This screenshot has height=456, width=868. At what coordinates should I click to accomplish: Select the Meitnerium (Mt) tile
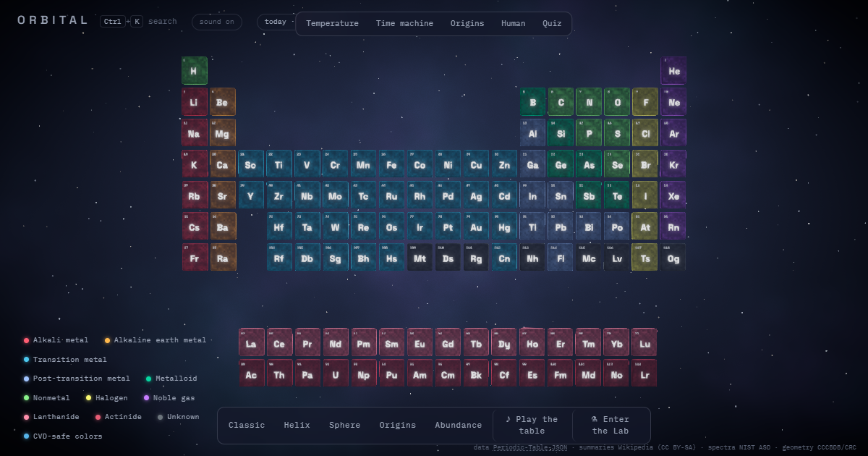(x=420, y=257)
